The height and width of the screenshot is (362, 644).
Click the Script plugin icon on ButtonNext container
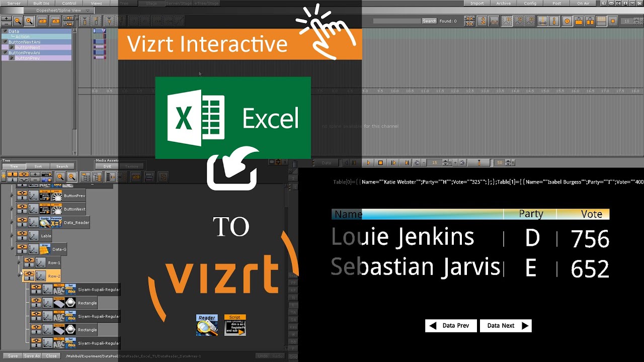[x=46, y=209]
